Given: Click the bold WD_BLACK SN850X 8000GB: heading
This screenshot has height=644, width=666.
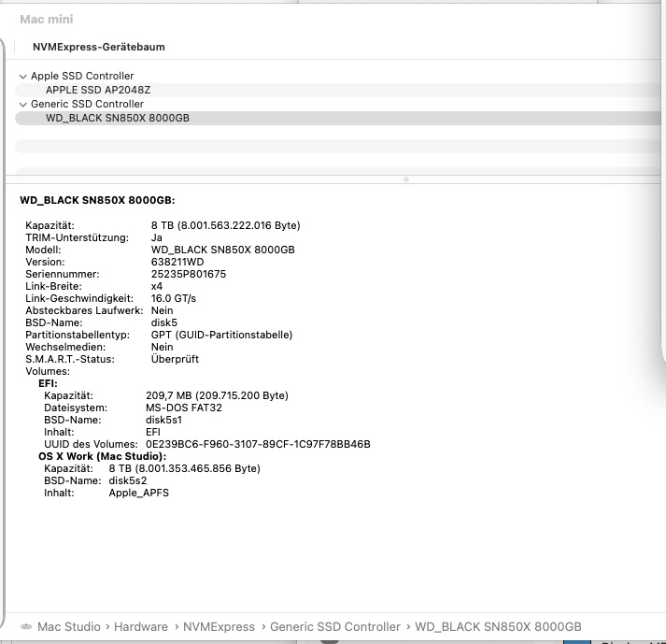Looking at the screenshot, I should (x=97, y=201).
